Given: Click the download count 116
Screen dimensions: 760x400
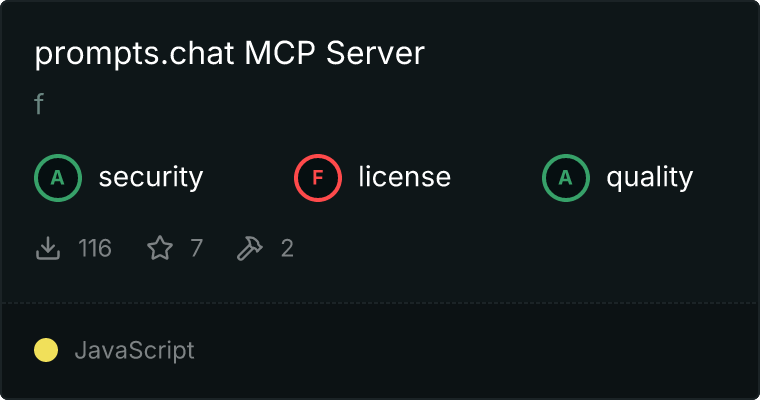Looking at the screenshot, I should tap(95, 248).
